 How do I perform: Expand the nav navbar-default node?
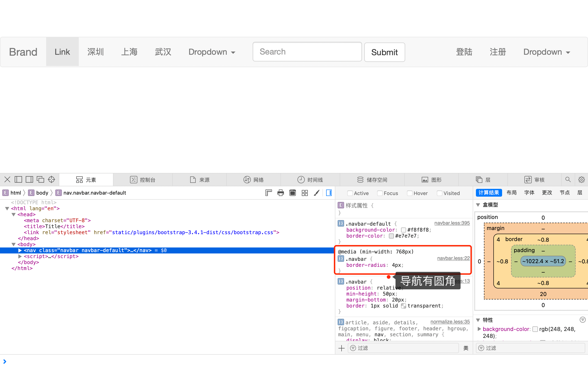click(x=20, y=250)
